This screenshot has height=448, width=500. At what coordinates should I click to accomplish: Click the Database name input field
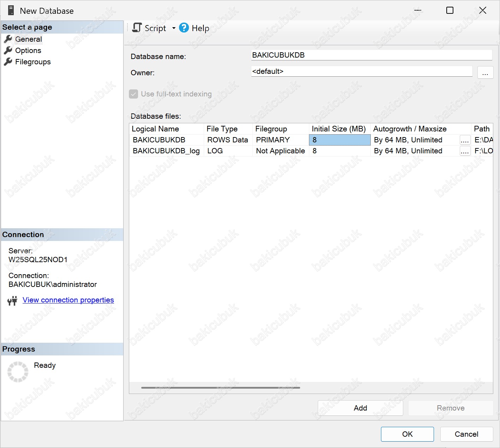371,55
